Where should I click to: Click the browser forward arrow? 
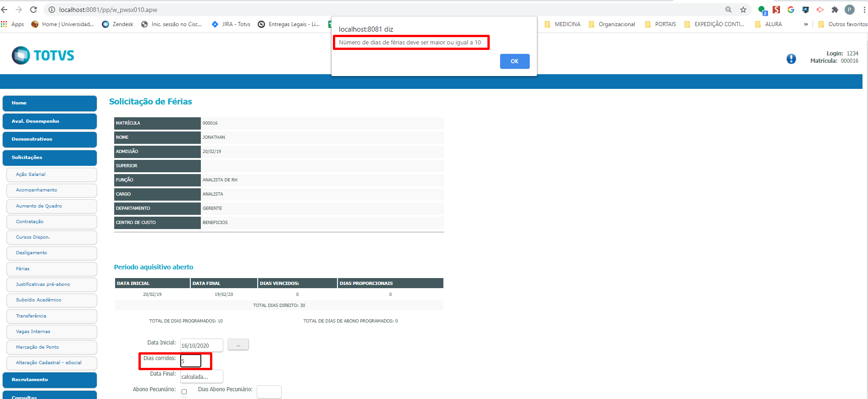coord(19,9)
